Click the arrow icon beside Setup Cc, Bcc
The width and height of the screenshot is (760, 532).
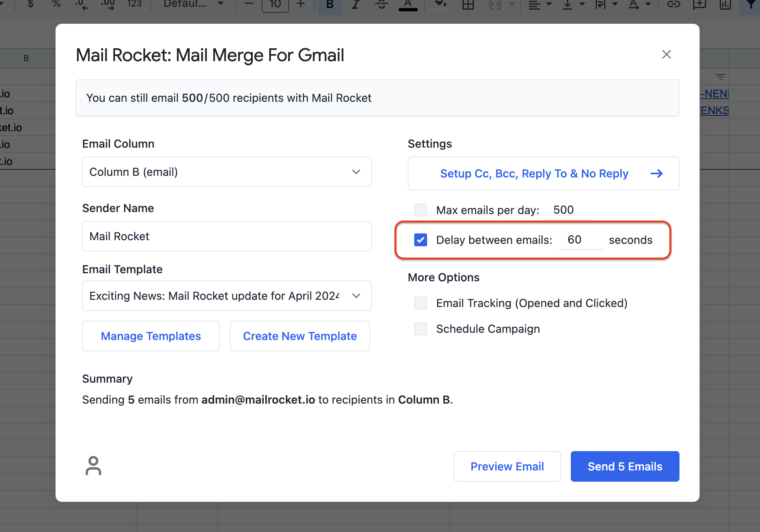[x=656, y=173]
